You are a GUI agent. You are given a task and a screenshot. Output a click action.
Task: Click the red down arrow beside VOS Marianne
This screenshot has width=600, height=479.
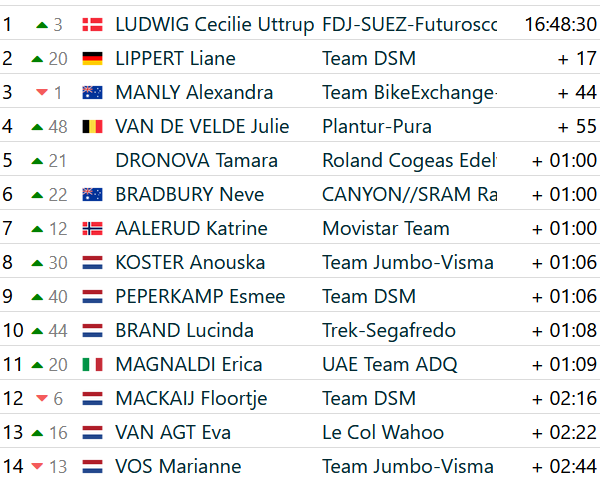(x=37, y=466)
